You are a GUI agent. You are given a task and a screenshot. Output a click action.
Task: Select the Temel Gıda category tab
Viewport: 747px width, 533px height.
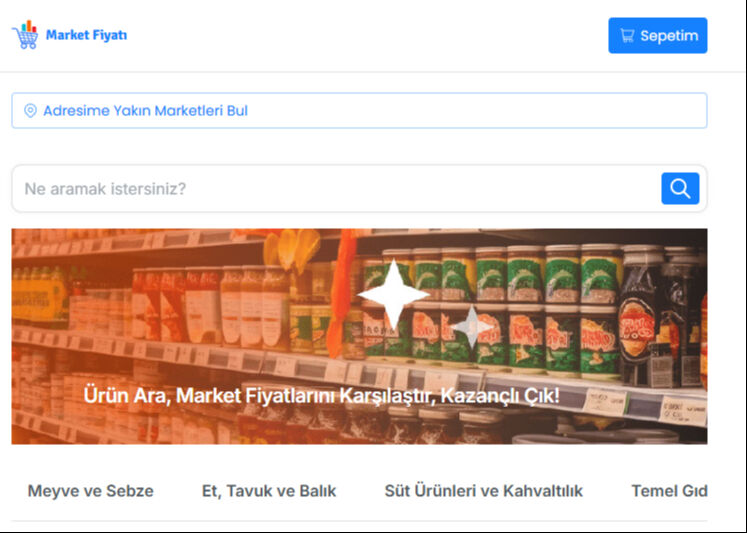pyautogui.click(x=669, y=491)
